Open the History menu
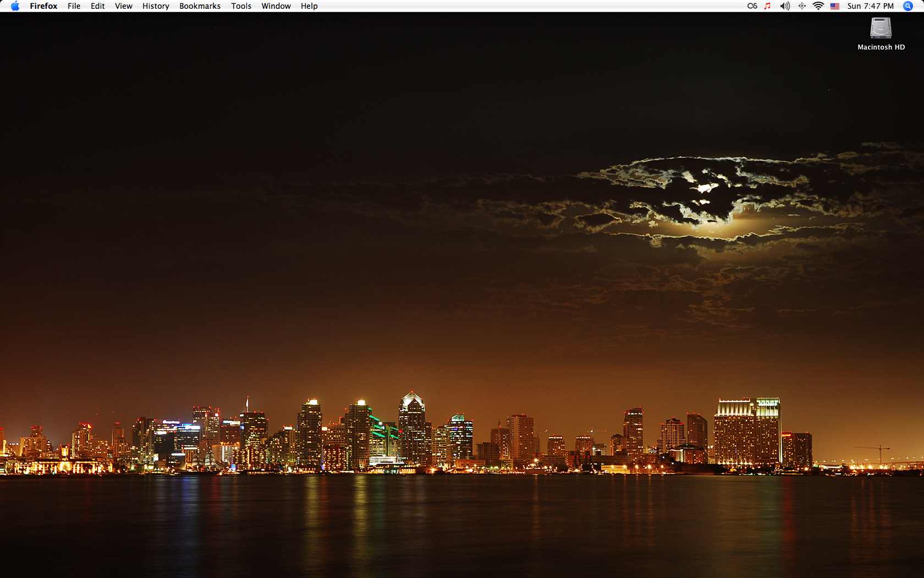Image resolution: width=924 pixels, height=578 pixels. (156, 6)
